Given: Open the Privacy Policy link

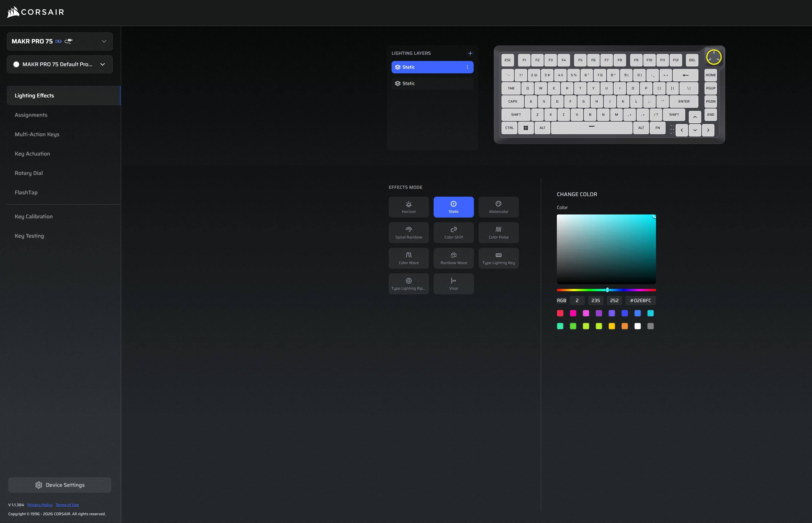Looking at the screenshot, I should point(40,505).
